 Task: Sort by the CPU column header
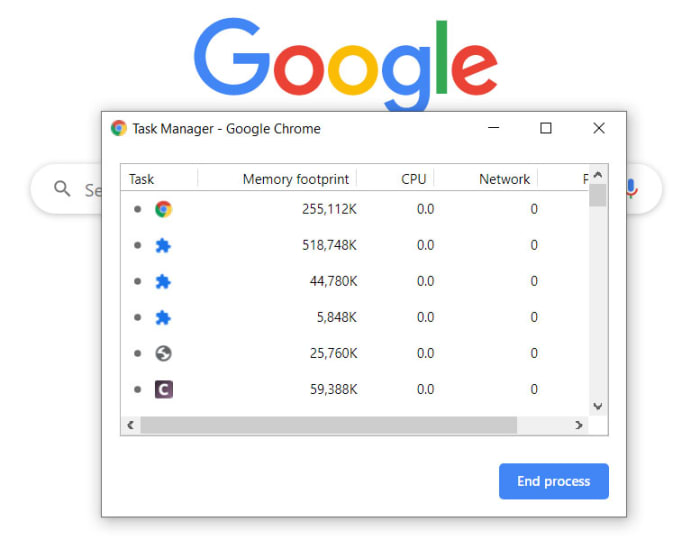(x=413, y=179)
